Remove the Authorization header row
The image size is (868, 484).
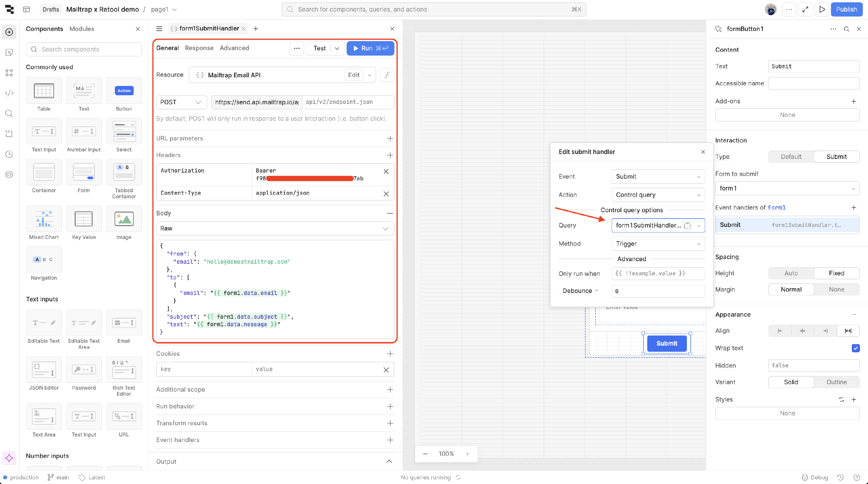386,172
